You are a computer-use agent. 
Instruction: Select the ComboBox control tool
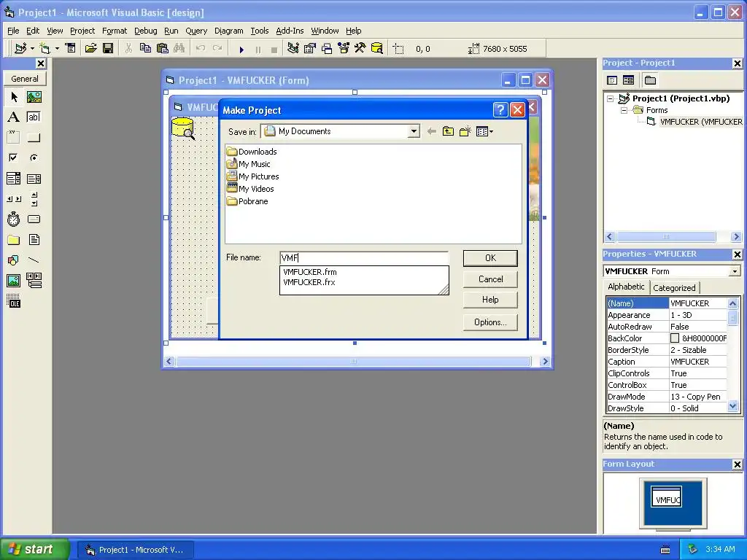click(x=14, y=179)
